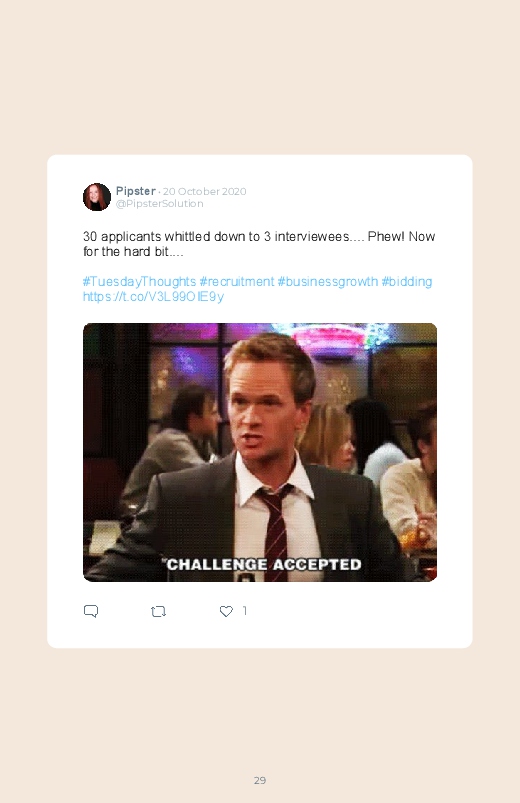Select the #recruitment hashtag
Image resolution: width=520 pixels, height=803 pixels.
click(x=237, y=282)
